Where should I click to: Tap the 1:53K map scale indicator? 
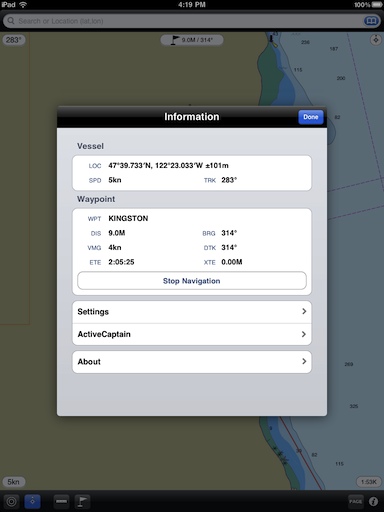point(369,482)
